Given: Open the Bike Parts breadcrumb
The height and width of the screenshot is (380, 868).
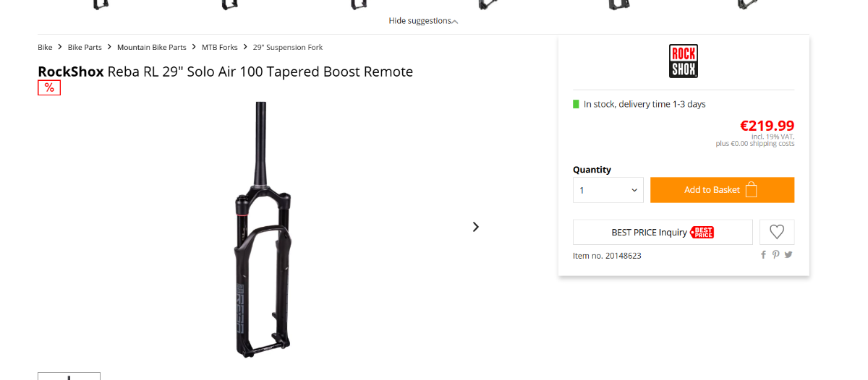Looking at the screenshot, I should click(85, 47).
